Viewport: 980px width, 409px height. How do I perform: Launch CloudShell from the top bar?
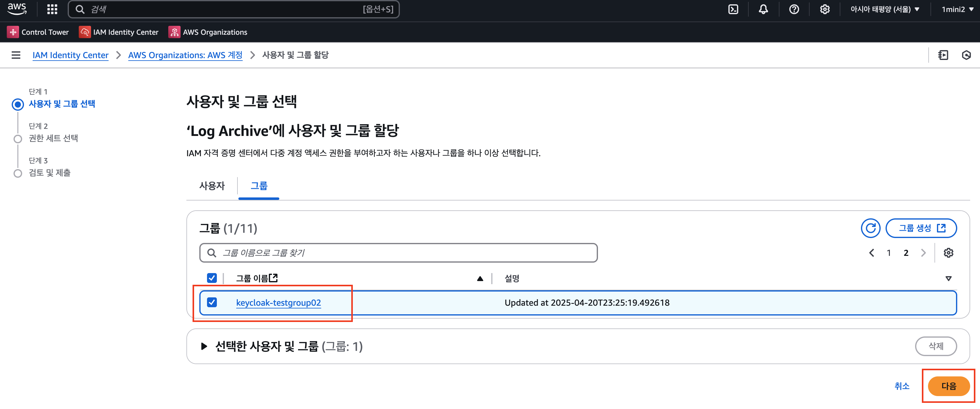click(x=733, y=9)
